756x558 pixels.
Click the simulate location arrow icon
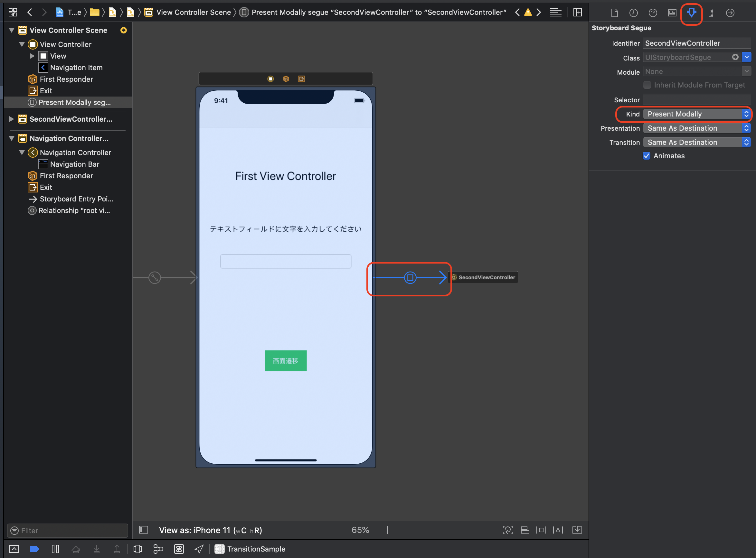pos(199,549)
